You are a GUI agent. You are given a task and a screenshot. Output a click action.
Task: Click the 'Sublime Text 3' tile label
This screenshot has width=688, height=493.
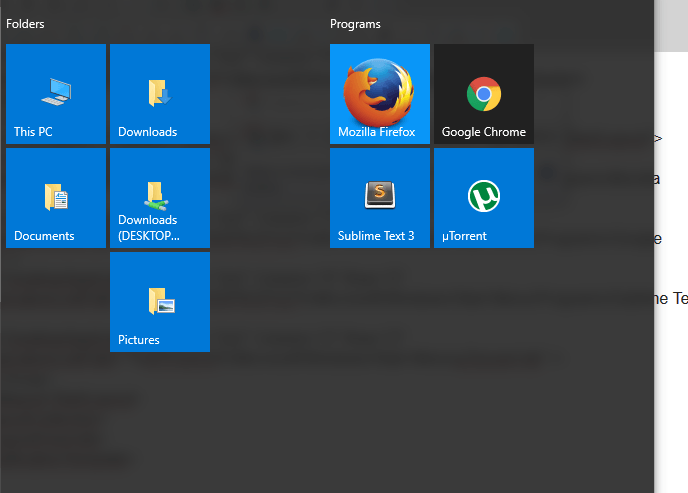[x=376, y=236]
